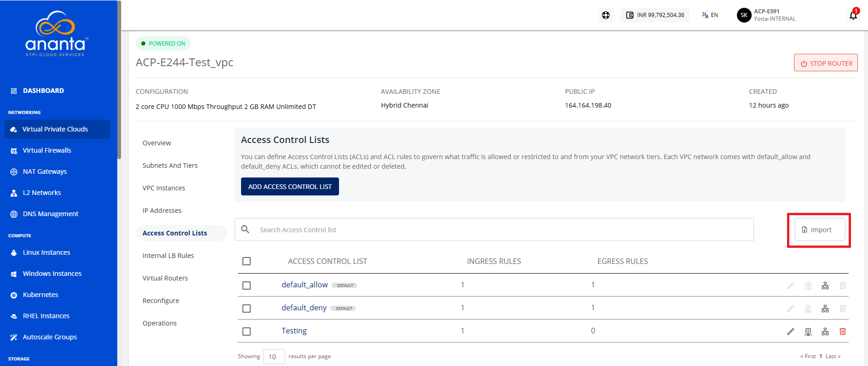Click the Import button
Image resolution: width=868 pixels, height=366 pixels.
click(820, 230)
